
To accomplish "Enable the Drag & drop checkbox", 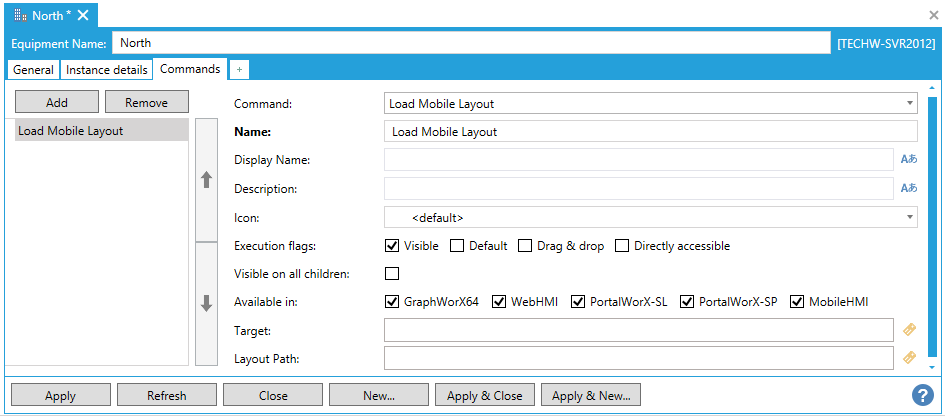I will click(525, 246).
